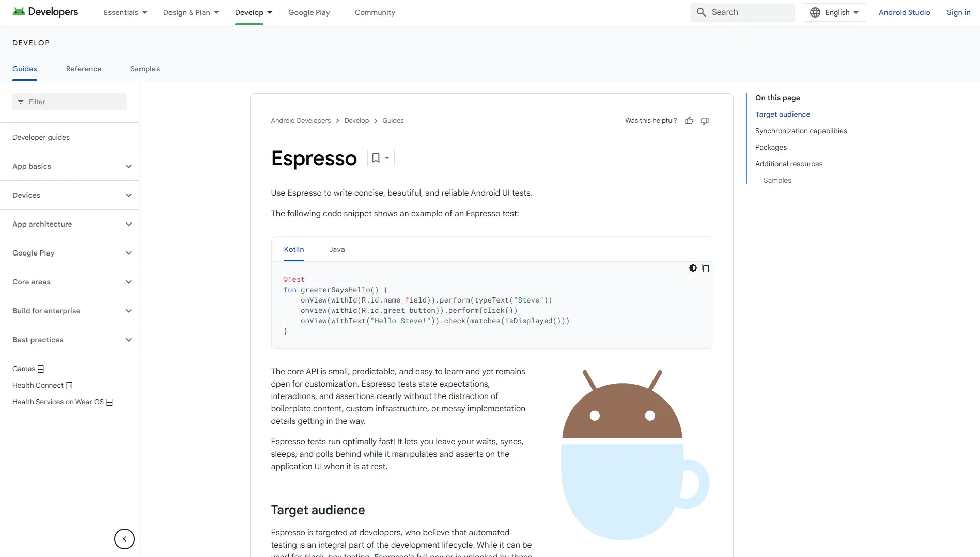Open the Games link in sidebar
Screen dimensions: 980x557
pos(28,369)
